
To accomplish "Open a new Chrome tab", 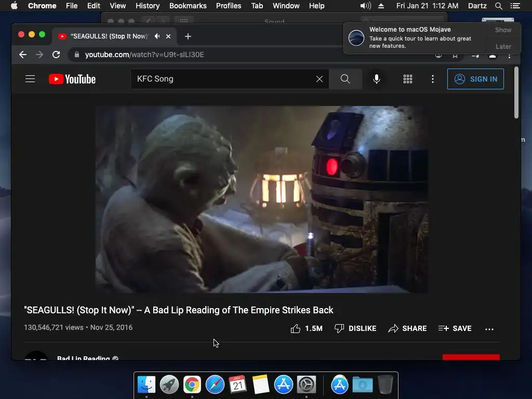I will (188, 36).
